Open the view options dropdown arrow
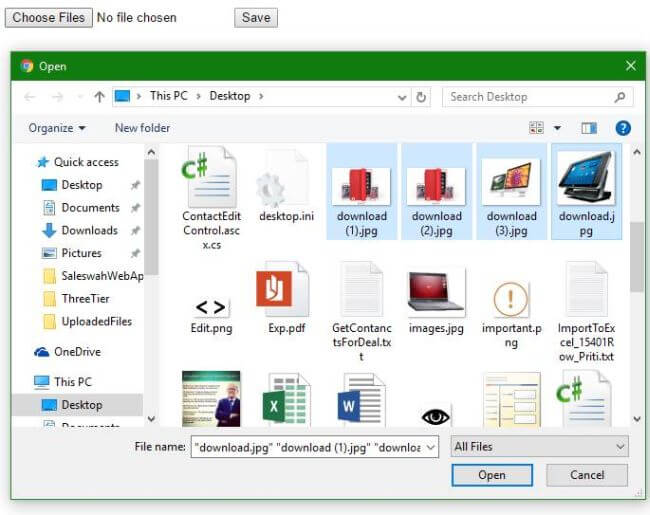This screenshot has width=650, height=515. pyautogui.click(x=558, y=128)
